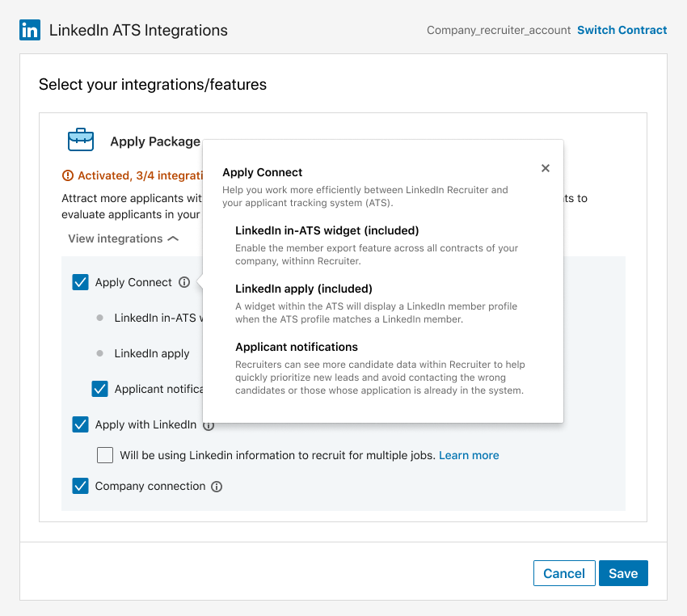
Task: Click the Cancel button
Action: [x=564, y=573]
